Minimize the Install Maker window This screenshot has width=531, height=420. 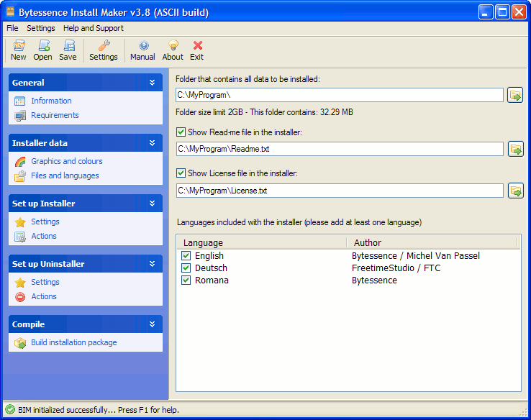coord(486,12)
